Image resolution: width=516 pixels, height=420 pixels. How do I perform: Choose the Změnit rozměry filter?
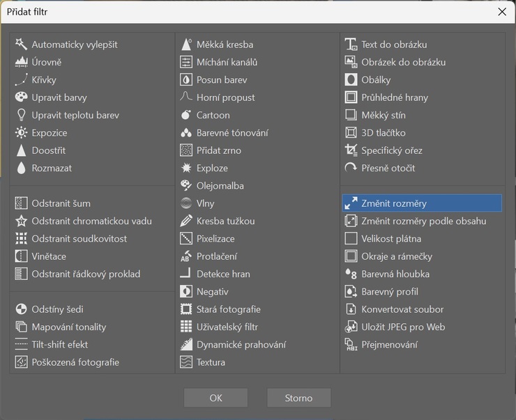422,203
